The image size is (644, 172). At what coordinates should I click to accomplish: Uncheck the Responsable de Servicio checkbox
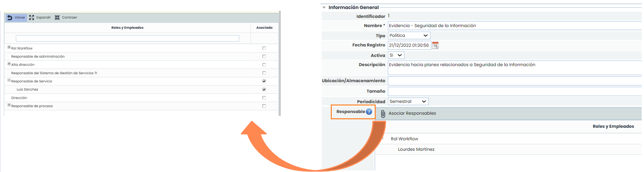[x=264, y=81]
